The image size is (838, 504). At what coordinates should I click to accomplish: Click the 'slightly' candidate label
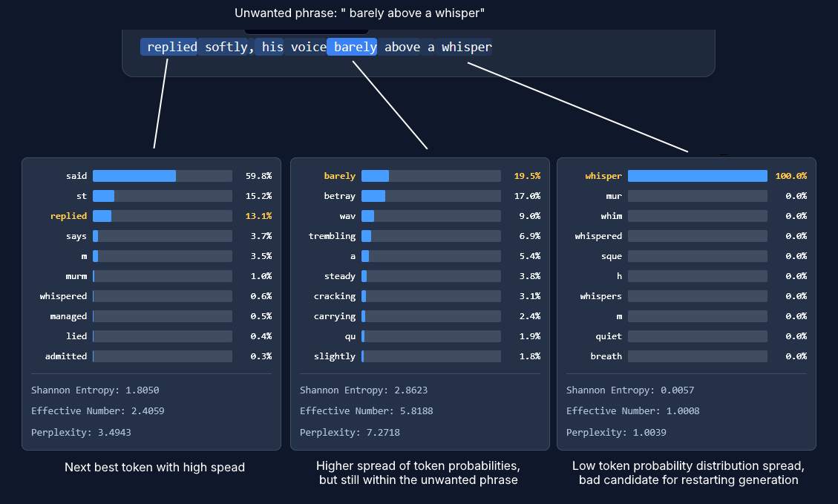[335, 356]
